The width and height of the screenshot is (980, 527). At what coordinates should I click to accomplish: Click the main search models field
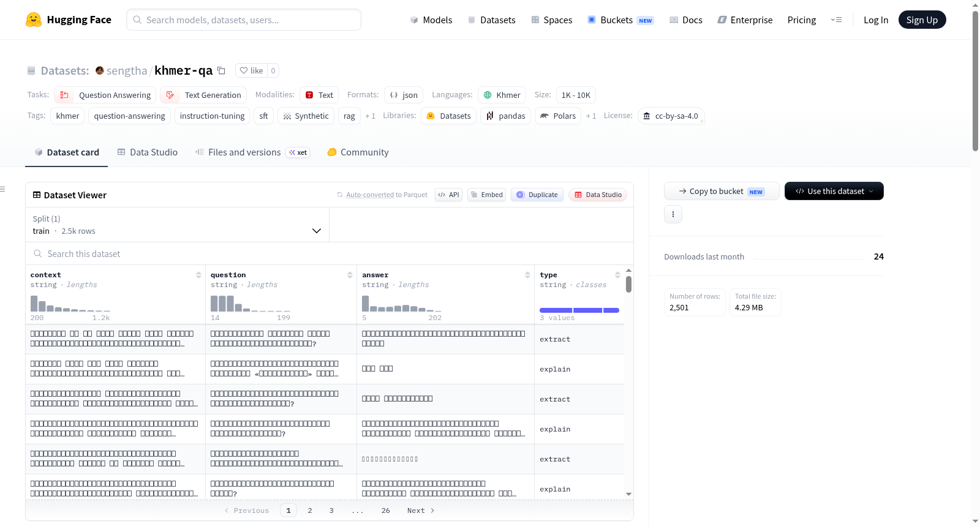coord(244,20)
